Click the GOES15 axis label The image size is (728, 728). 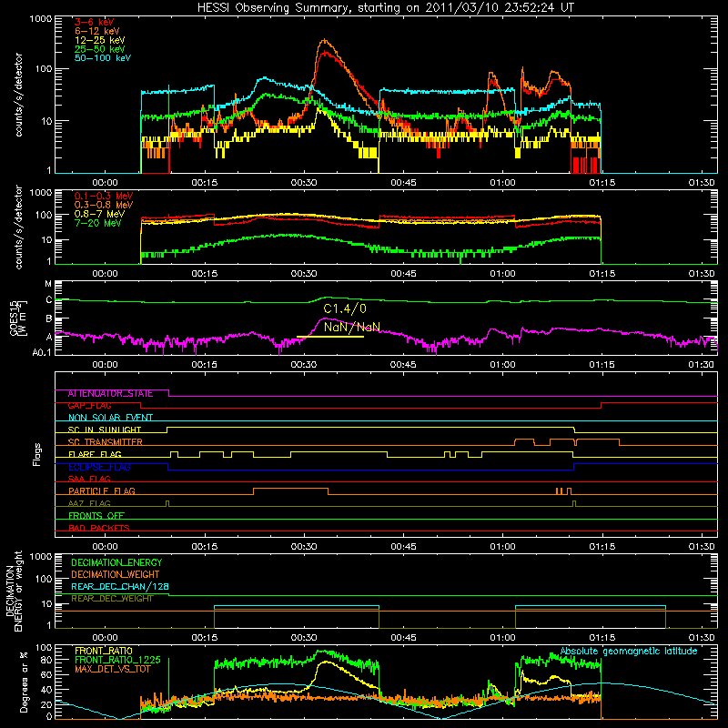[14, 318]
